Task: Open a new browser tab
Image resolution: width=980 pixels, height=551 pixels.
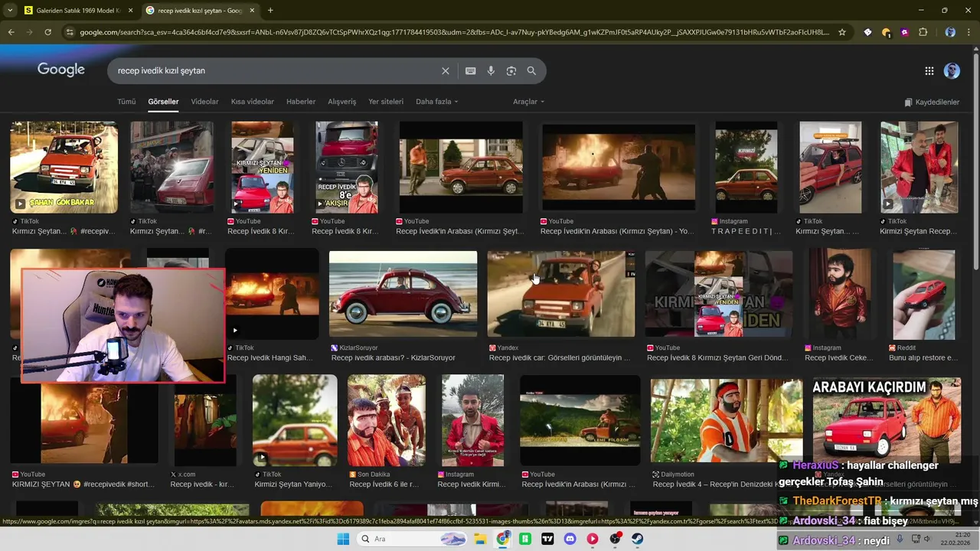Action: coord(270,10)
